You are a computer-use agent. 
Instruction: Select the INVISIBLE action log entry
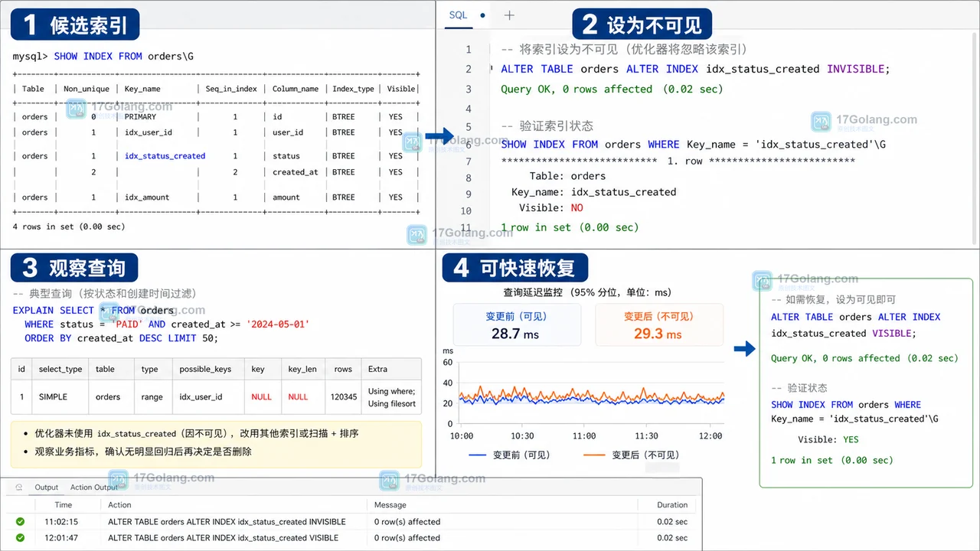[x=227, y=522]
